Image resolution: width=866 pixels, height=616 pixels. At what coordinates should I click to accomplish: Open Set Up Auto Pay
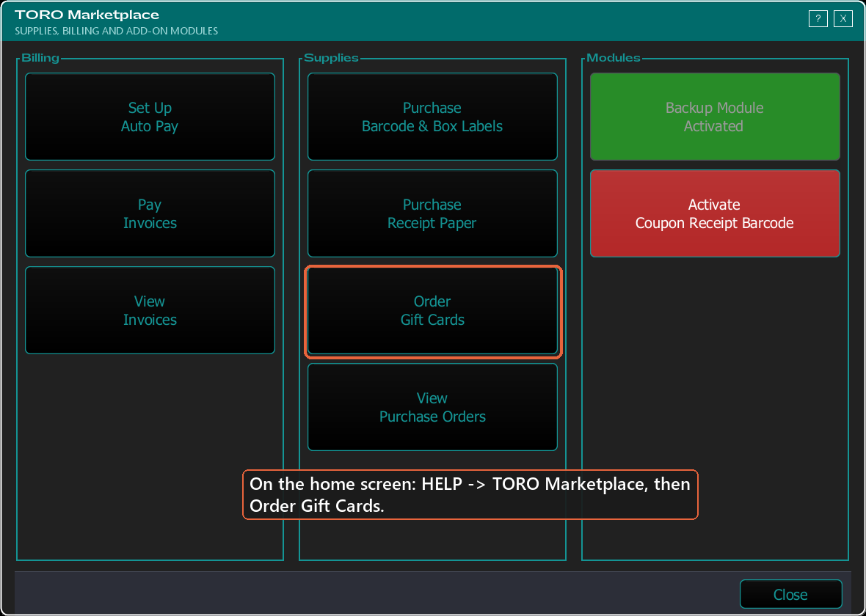click(x=150, y=117)
